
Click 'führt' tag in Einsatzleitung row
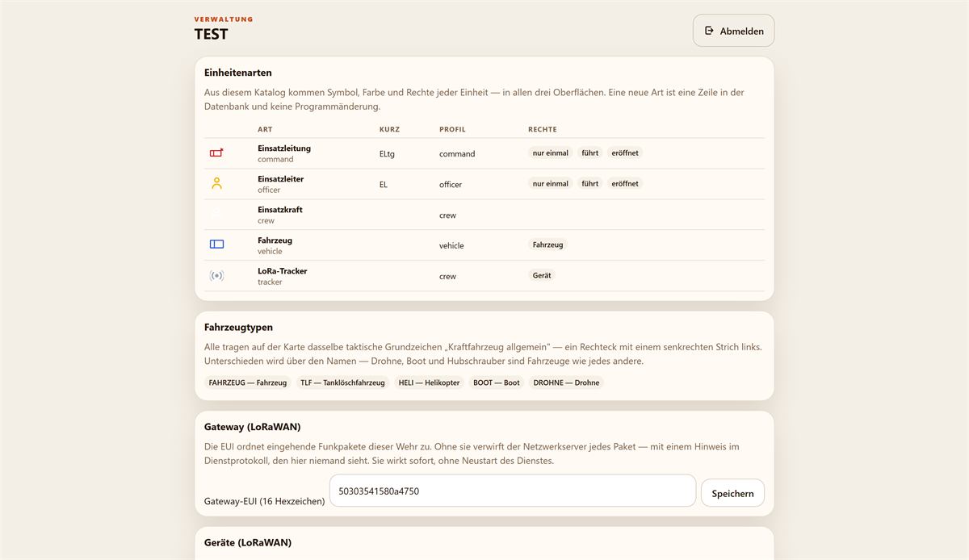pos(590,153)
